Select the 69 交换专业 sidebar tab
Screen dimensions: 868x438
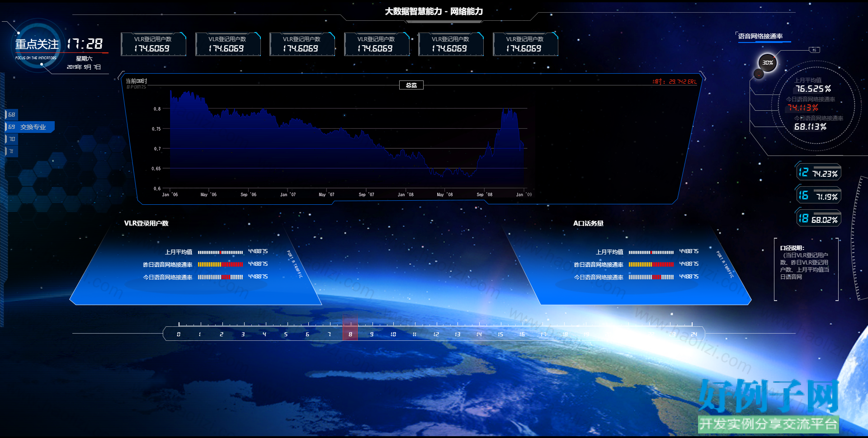pos(29,127)
